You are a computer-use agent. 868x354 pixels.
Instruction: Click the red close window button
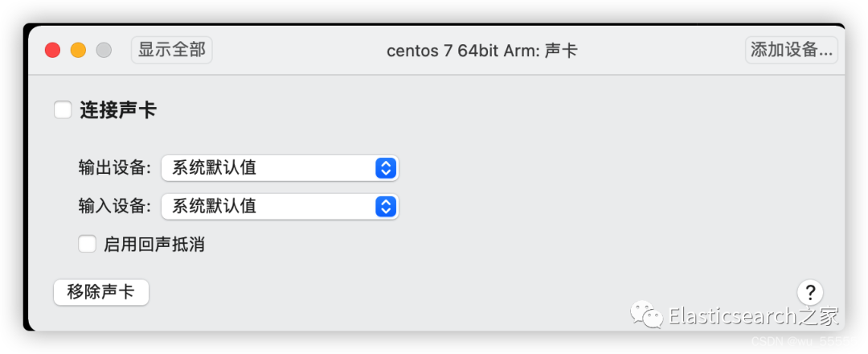click(x=52, y=50)
